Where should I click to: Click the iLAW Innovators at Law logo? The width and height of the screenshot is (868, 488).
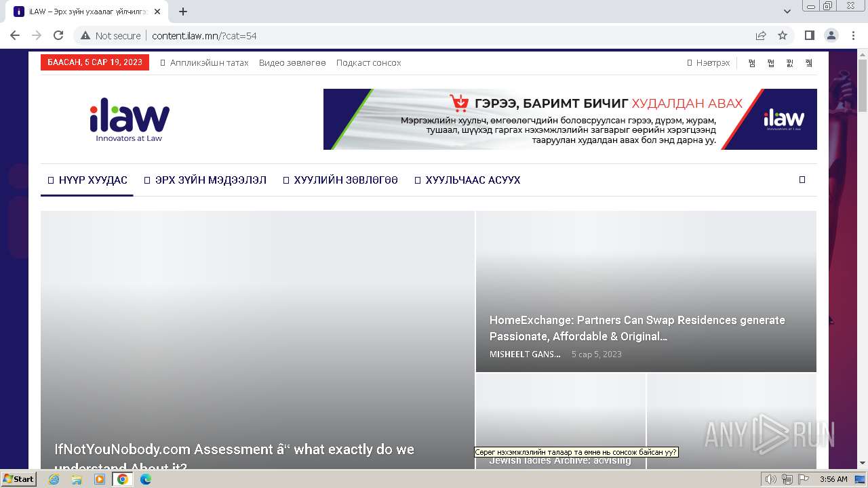point(130,119)
